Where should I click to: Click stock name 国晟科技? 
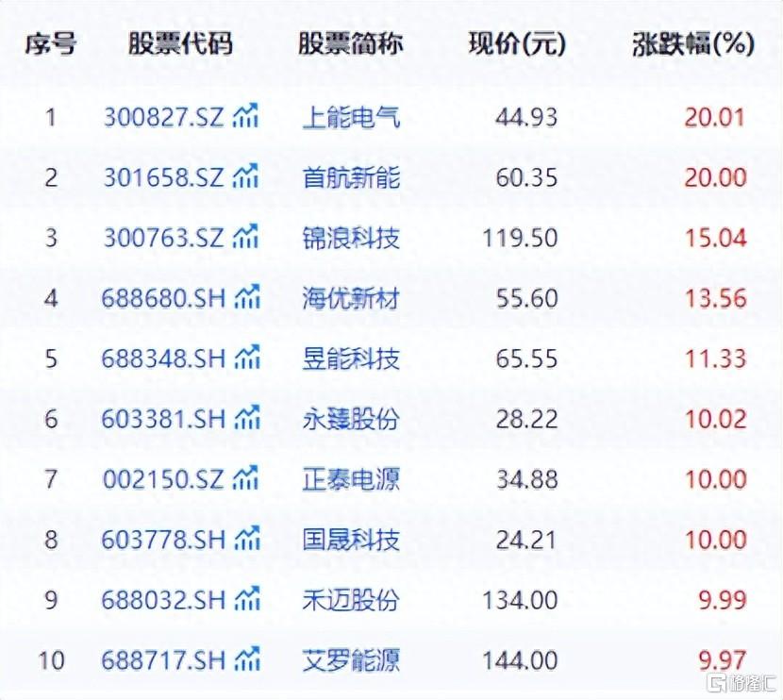[x=351, y=541]
